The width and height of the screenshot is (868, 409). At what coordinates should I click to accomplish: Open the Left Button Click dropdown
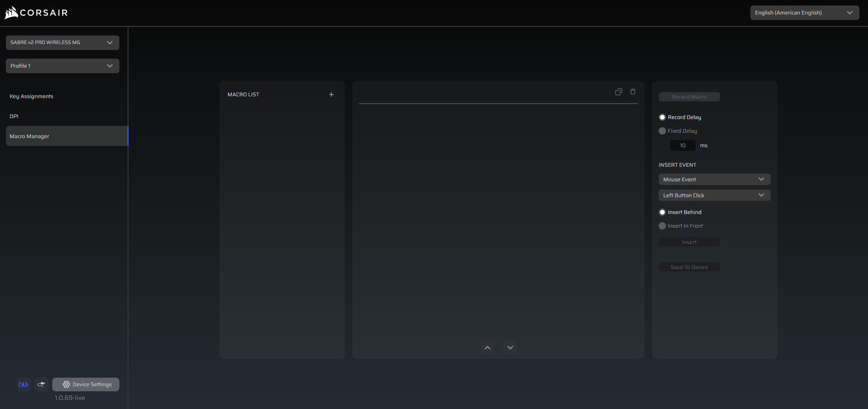[x=715, y=195]
